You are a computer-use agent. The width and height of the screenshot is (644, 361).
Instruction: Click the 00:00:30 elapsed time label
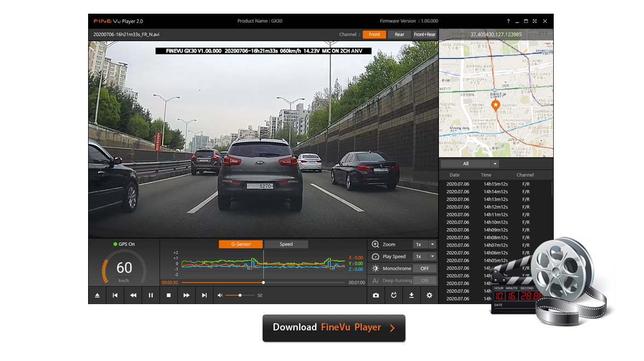coord(170,283)
